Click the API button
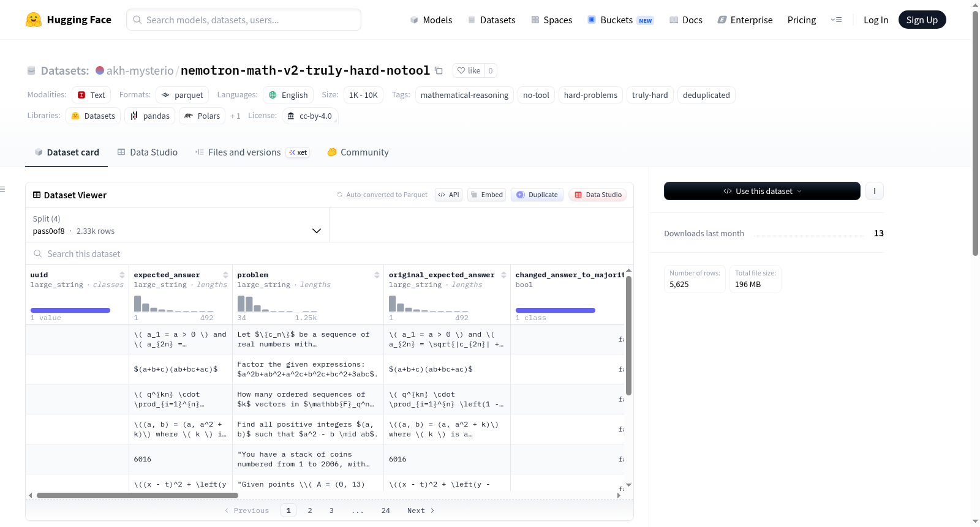Image resolution: width=980 pixels, height=527 pixels. pyautogui.click(x=448, y=195)
